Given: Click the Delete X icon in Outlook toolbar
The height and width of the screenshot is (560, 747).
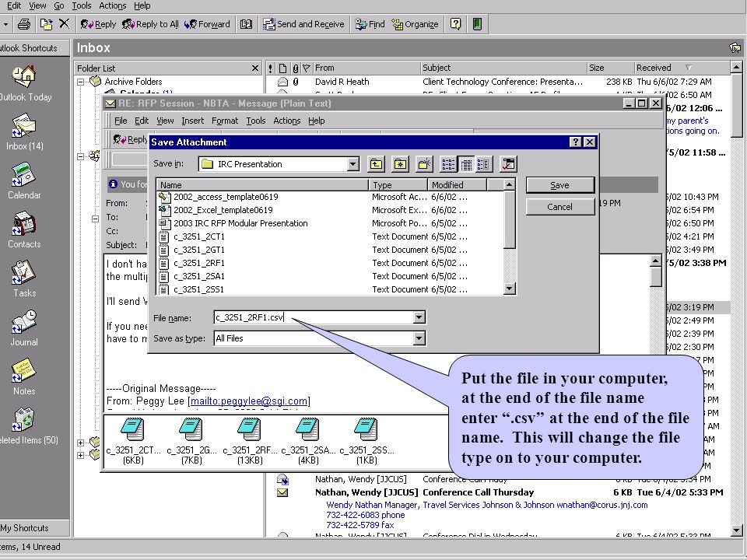Looking at the screenshot, I should (x=65, y=24).
